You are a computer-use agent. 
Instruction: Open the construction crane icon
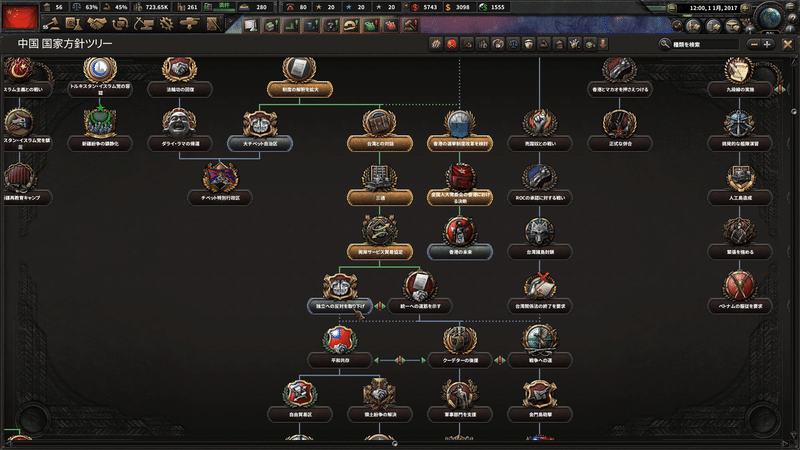pyautogui.click(x=143, y=23)
